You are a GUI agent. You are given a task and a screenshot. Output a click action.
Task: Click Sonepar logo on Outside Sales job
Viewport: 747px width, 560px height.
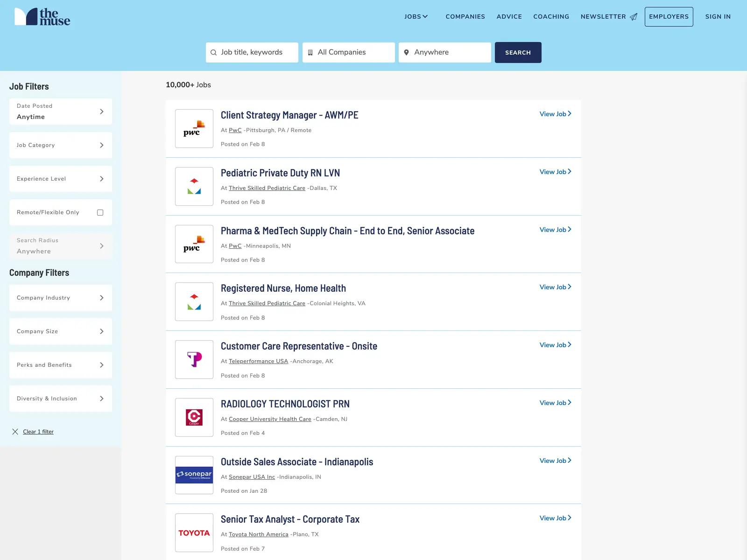click(x=194, y=475)
